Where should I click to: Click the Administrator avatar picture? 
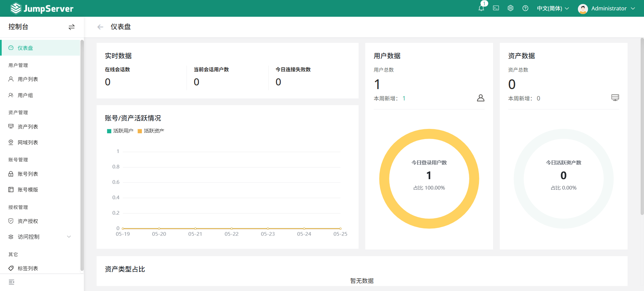tap(583, 9)
